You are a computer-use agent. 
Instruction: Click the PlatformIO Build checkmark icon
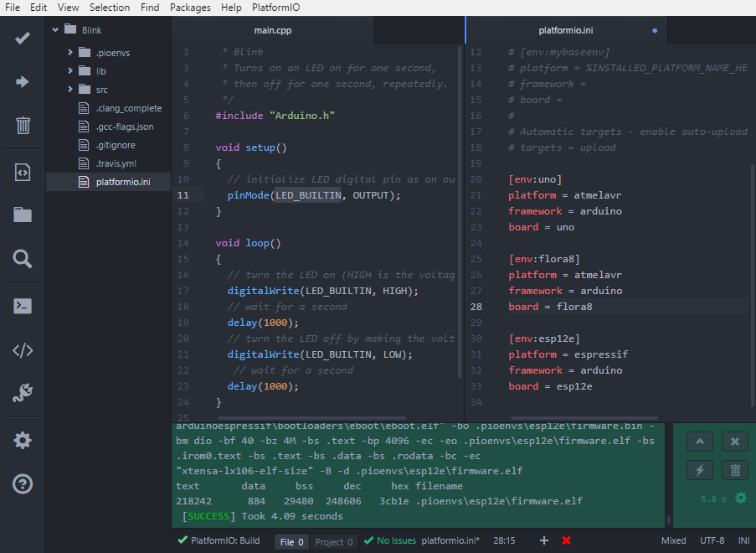point(23,38)
